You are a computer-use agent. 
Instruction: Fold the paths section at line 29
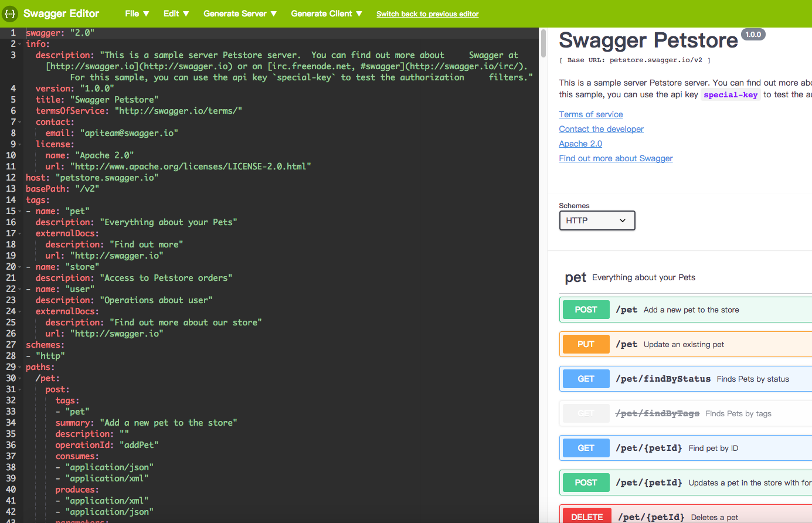pos(19,368)
